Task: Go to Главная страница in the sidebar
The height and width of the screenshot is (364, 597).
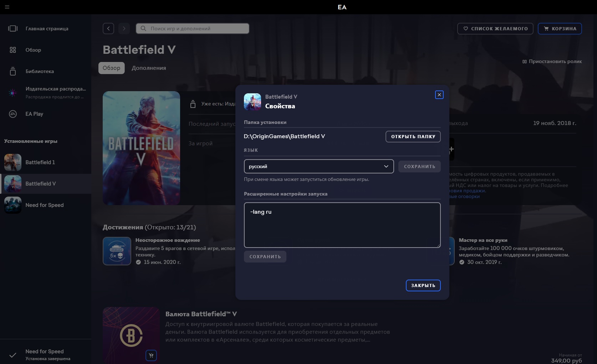Action: 46,28
